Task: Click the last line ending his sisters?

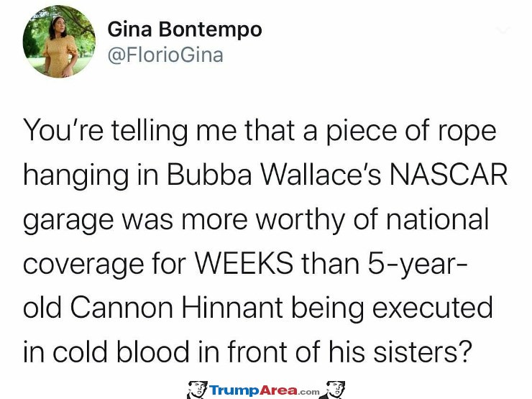Action: click(x=248, y=352)
